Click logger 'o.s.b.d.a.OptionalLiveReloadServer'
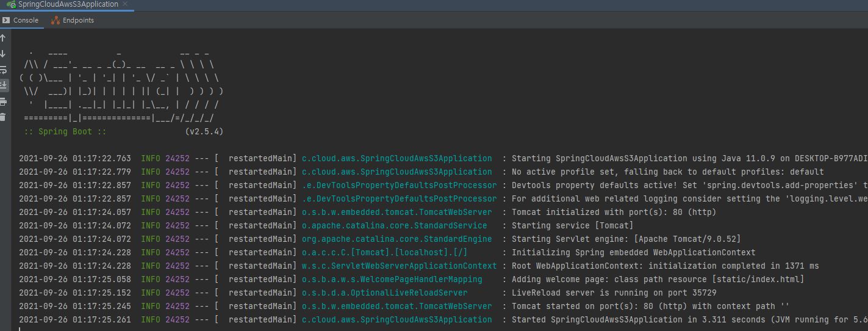 (x=384, y=293)
